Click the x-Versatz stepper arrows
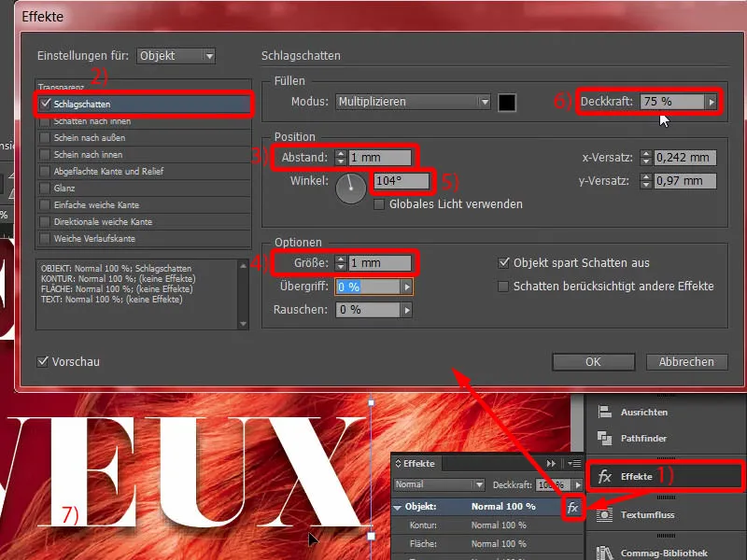747x560 pixels. point(645,158)
